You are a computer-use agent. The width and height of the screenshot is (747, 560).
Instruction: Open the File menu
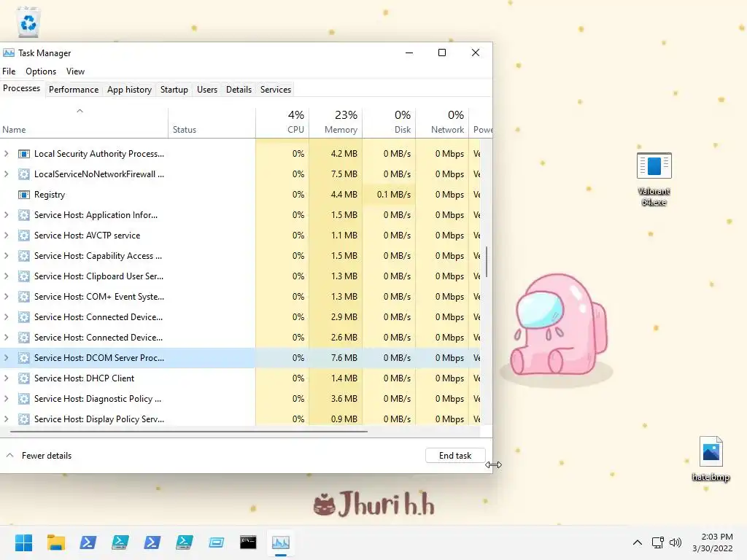(9, 71)
